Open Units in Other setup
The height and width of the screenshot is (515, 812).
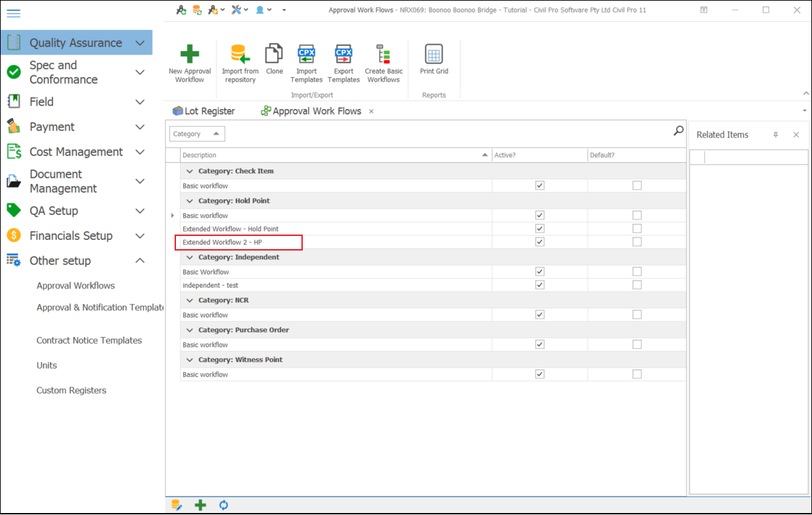point(46,365)
